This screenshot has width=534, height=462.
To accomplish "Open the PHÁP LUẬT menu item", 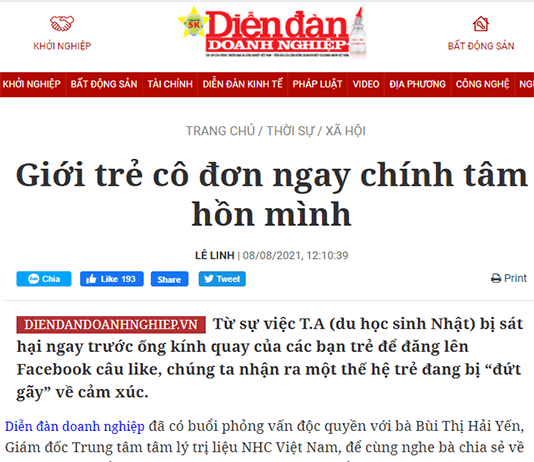I will pyautogui.click(x=317, y=84).
